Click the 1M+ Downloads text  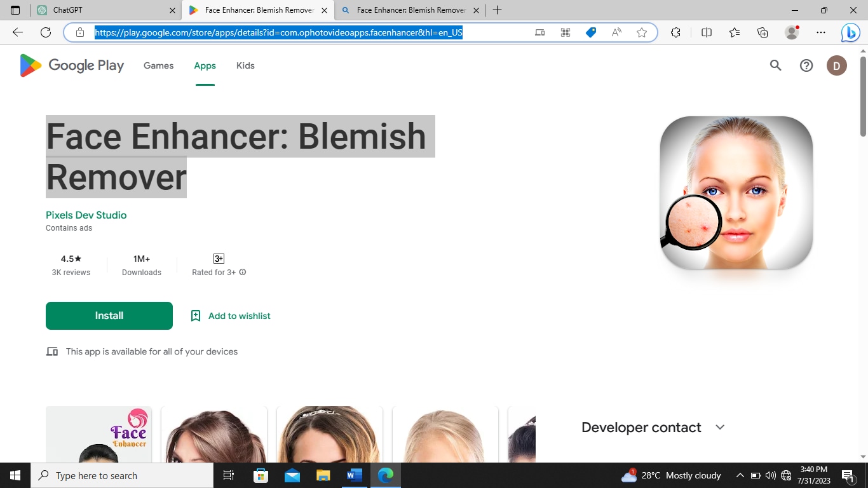(142, 266)
